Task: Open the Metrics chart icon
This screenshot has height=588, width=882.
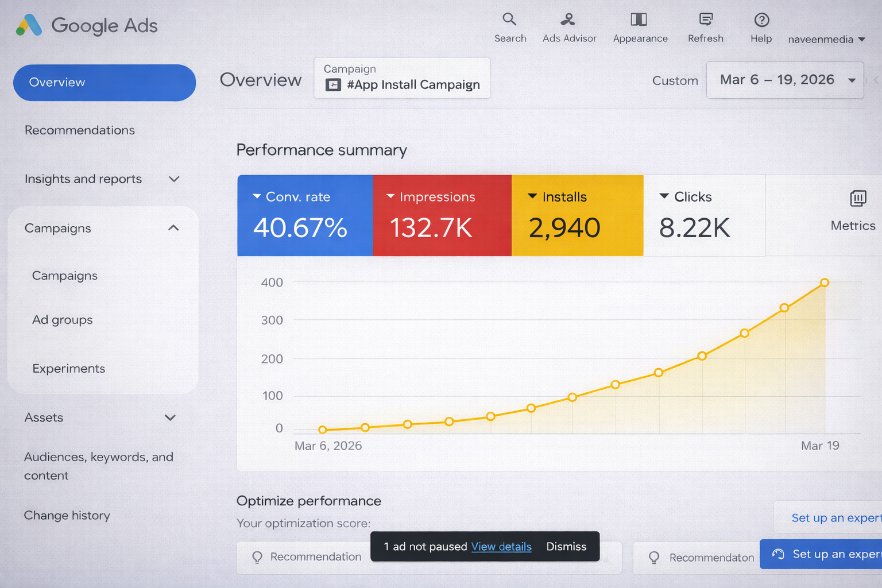Action: pyautogui.click(x=858, y=199)
